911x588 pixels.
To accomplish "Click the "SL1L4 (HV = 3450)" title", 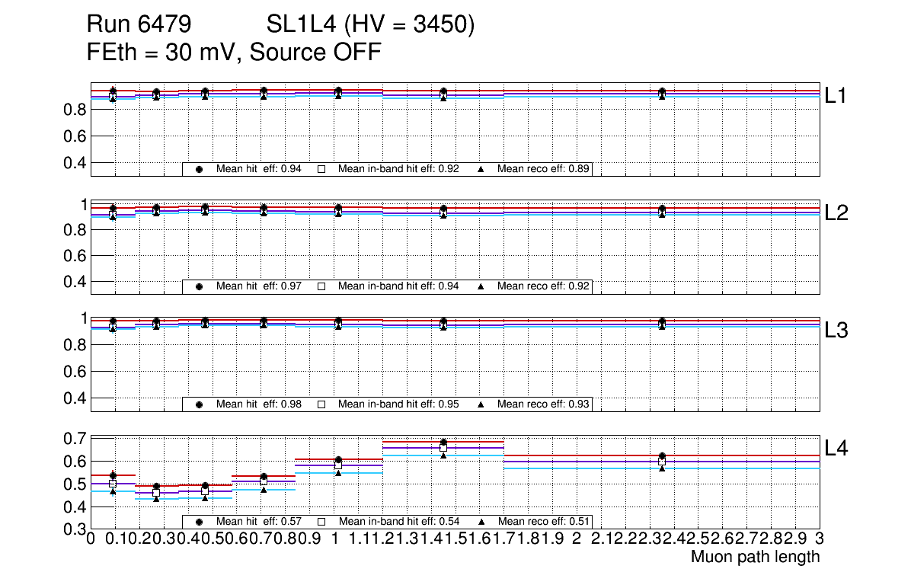I will click(371, 26).
